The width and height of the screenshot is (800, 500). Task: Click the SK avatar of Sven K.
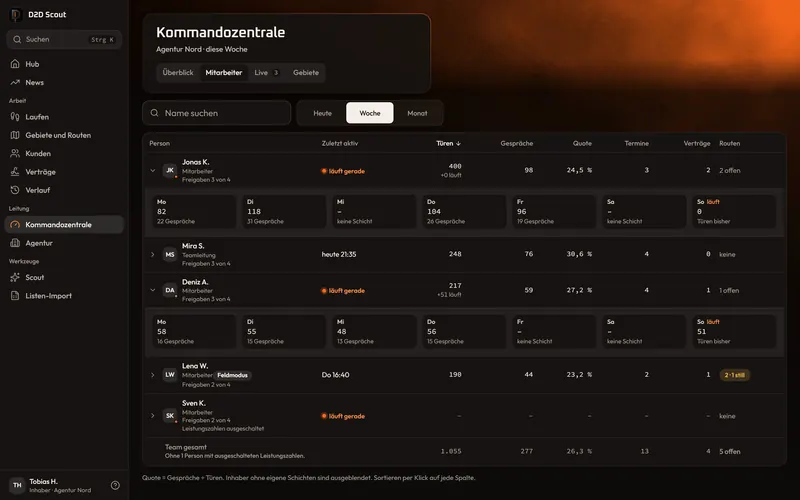click(x=170, y=416)
